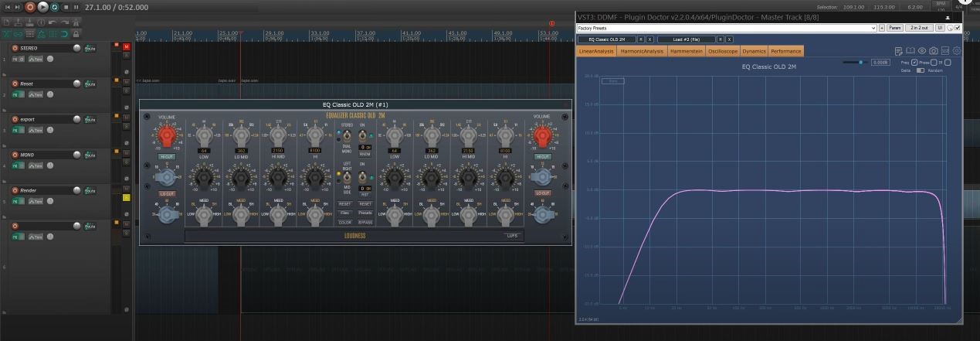Switch to the HarmonicAnalysis tab
This screenshot has width=980, height=341.
pos(642,51)
